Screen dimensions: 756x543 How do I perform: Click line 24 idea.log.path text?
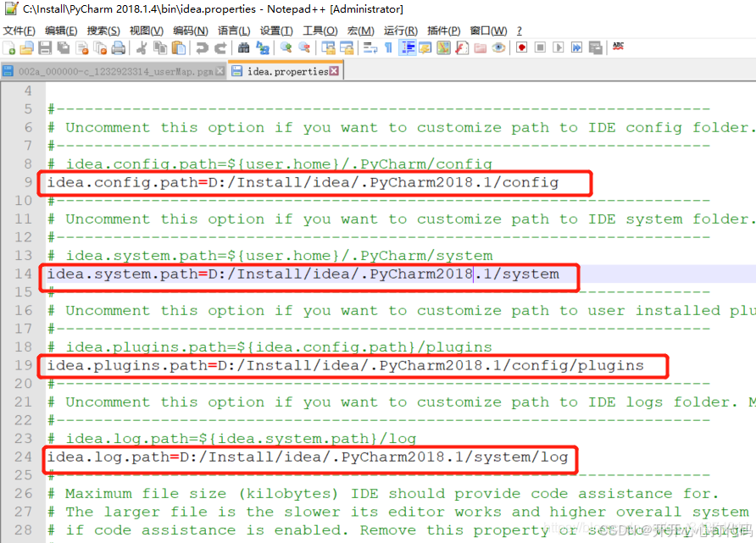click(307, 457)
